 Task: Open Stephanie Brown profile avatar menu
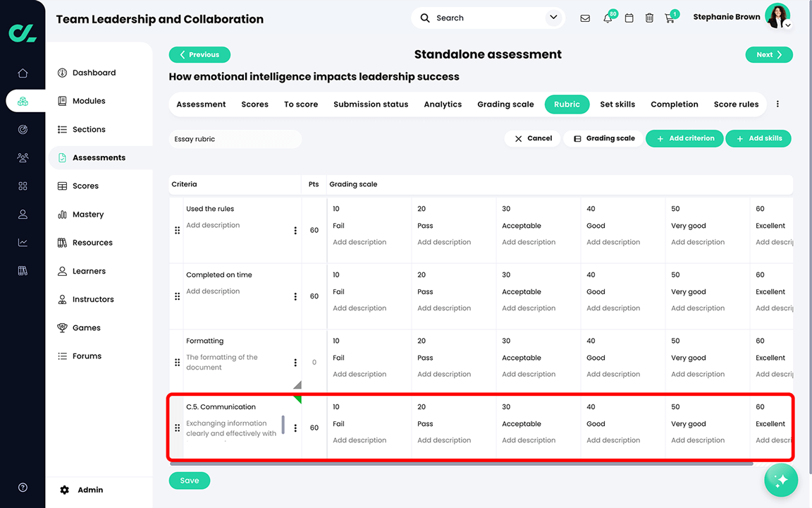click(x=778, y=16)
